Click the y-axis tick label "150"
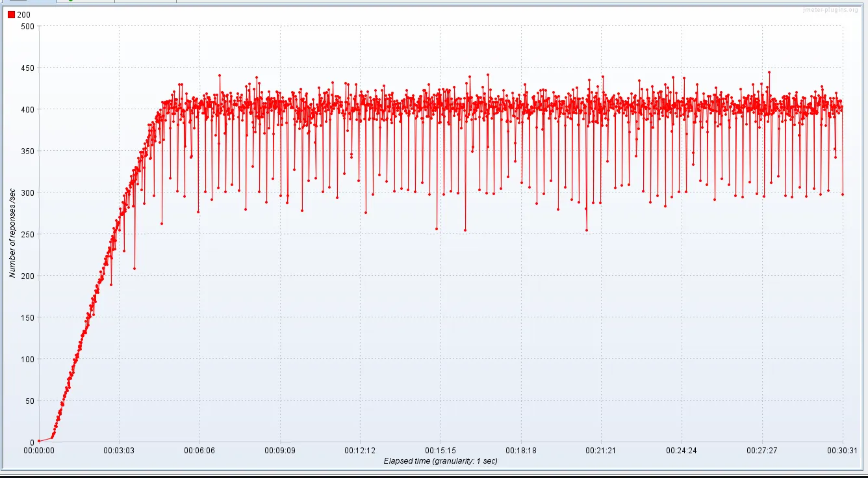This screenshot has height=478, width=868. [27, 317]
